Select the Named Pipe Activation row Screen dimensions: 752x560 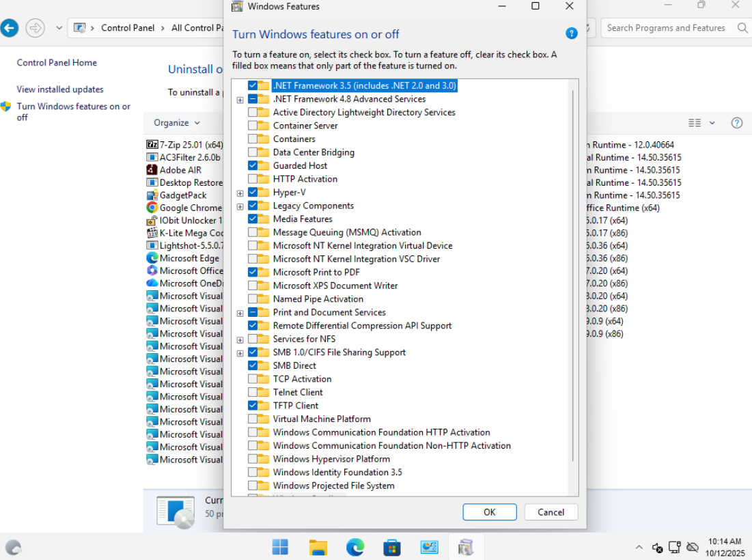pos(318,298)
